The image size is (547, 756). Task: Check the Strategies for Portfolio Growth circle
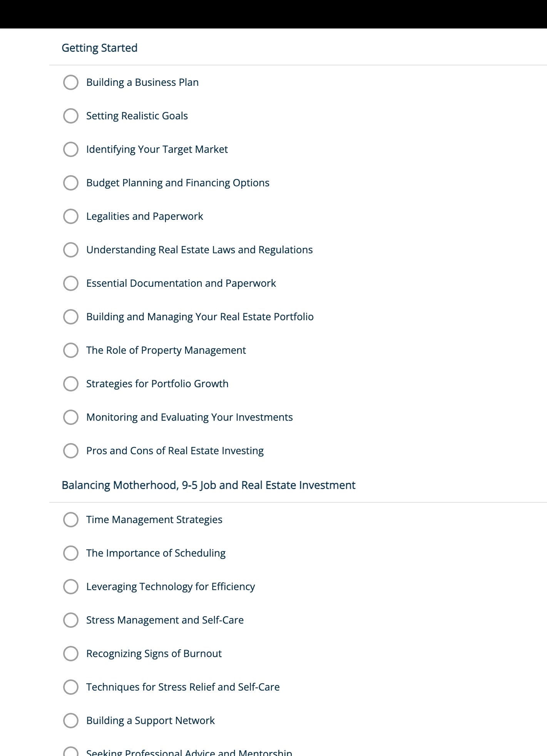click(71, 384)
